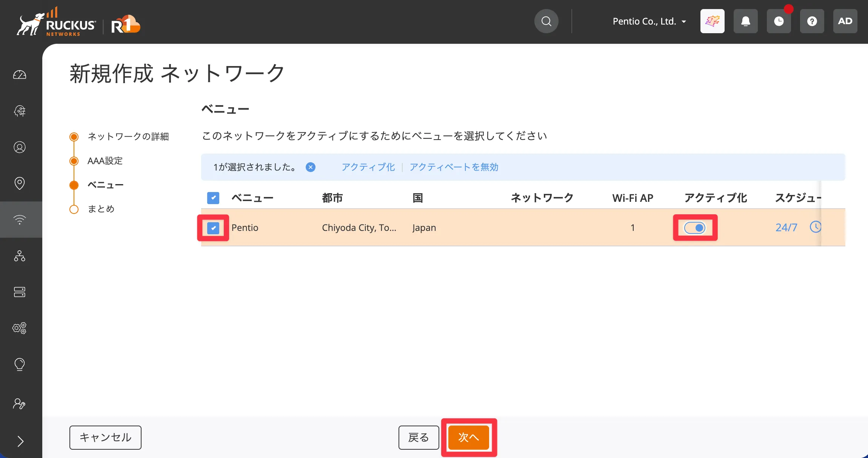Open the help question mark icon
This screenshot has width=868, height=458.
[812, 21]
